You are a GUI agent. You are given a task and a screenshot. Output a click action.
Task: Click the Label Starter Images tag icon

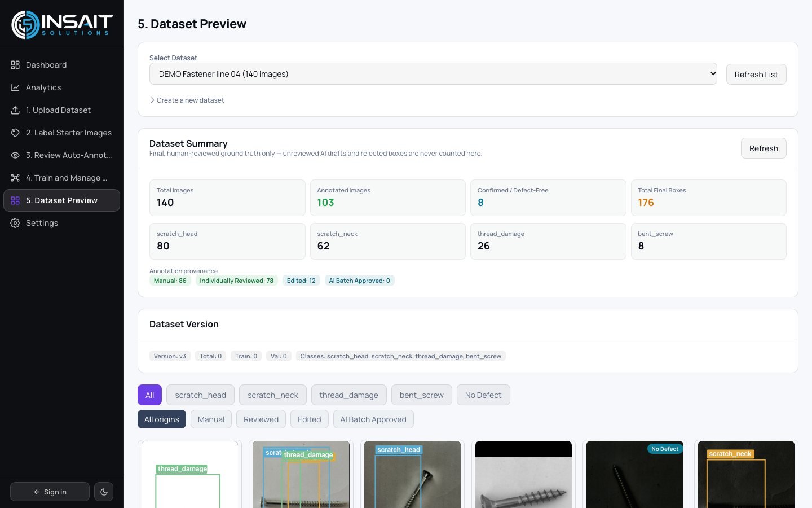pyautogui.click(x=15, y=133)
